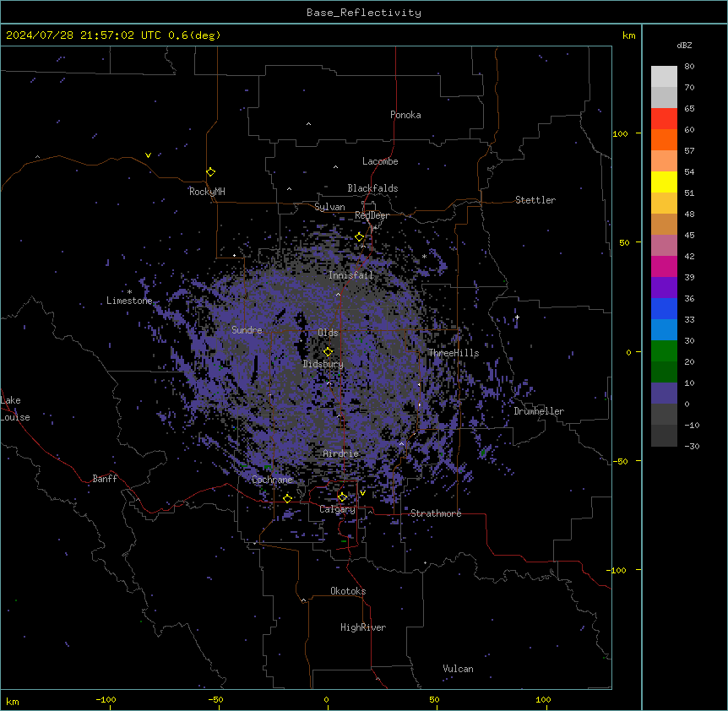This screenshot has height=711, width=728.
Task: Select the Olds label
Action: [x=328, y=333]
